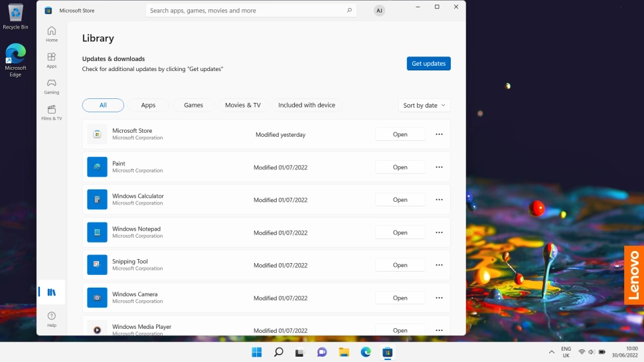Viewport: 644px width, 362px height.
Task: Open the Help section in sidebar
Action: click(52, 319)
